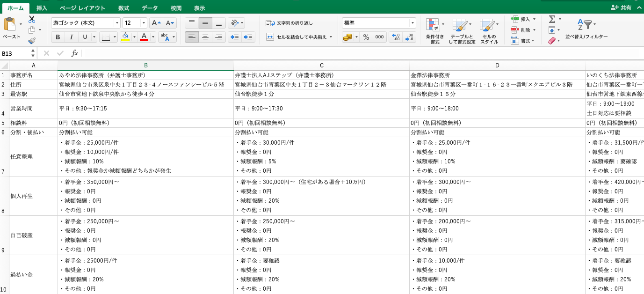644x294 pixels.
Task: Click the AutoSum sigma icon
Action: click(x=552, y=19)
